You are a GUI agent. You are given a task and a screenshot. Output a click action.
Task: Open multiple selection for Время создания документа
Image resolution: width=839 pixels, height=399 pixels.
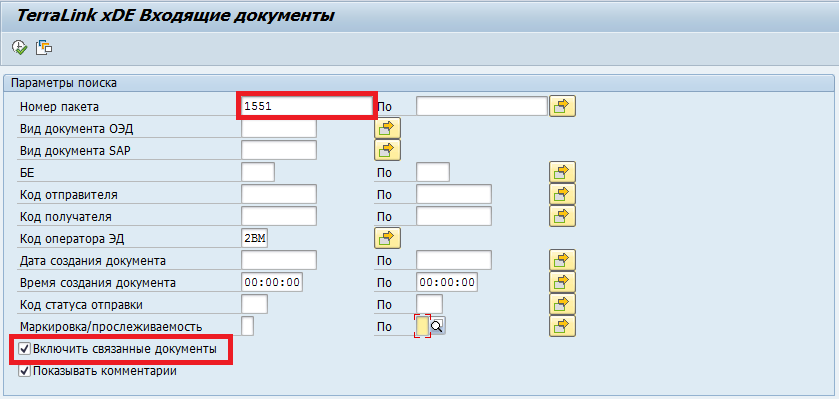pos(562,282)
